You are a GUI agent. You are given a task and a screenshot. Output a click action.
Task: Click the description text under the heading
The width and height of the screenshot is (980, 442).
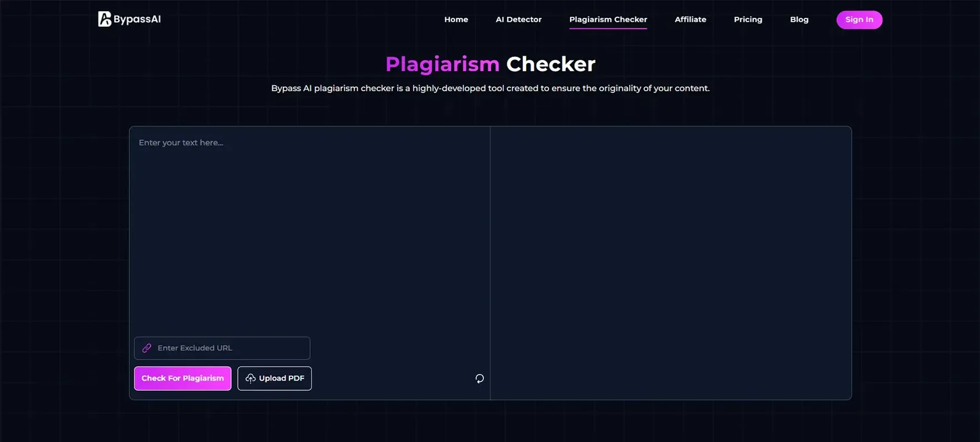490,89
